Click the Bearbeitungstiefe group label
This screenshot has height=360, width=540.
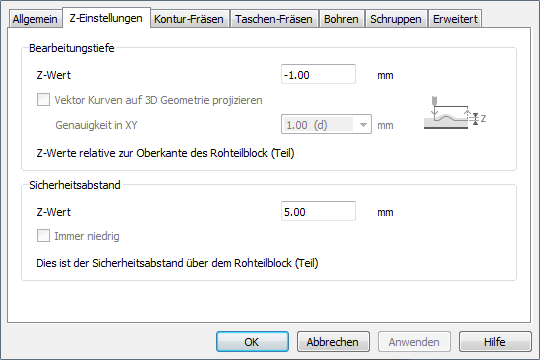(72, 48)
